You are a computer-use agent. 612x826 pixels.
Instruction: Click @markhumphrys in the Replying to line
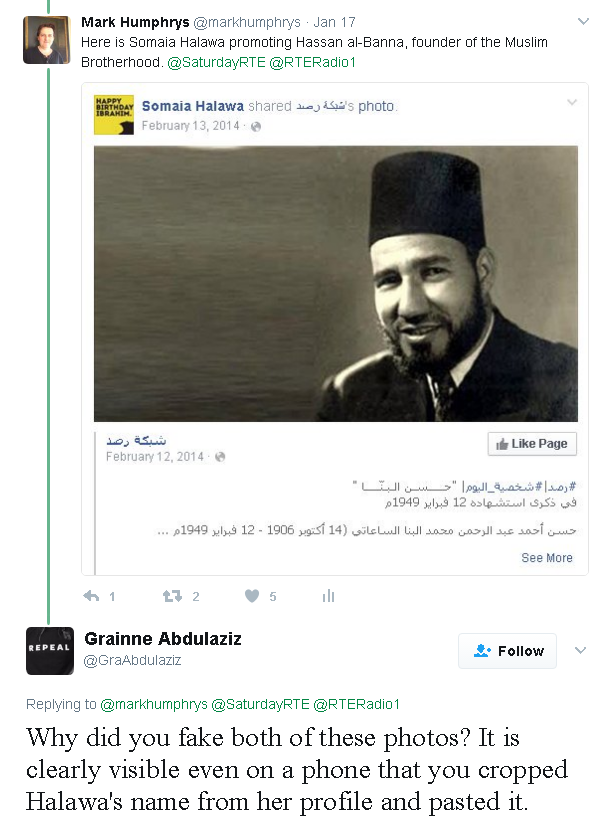[154, 704]
